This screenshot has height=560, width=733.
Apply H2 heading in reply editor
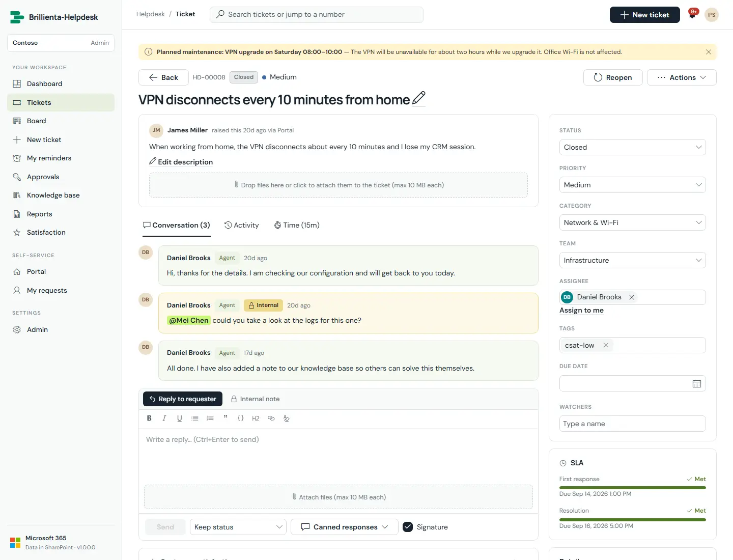256,418
